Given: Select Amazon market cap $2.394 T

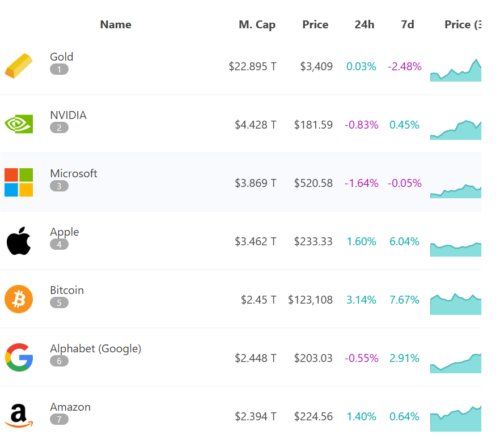Looking at the screenshot, I should (256, 416).
